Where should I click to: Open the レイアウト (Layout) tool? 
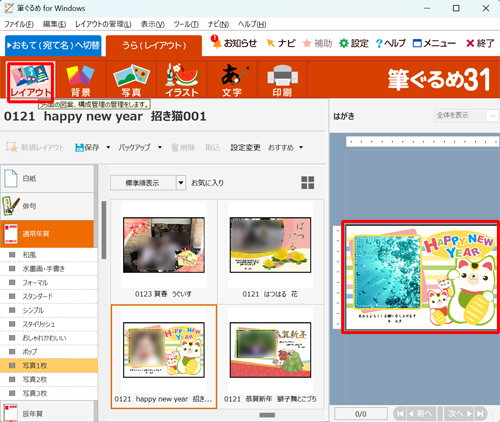coord(30,82)
